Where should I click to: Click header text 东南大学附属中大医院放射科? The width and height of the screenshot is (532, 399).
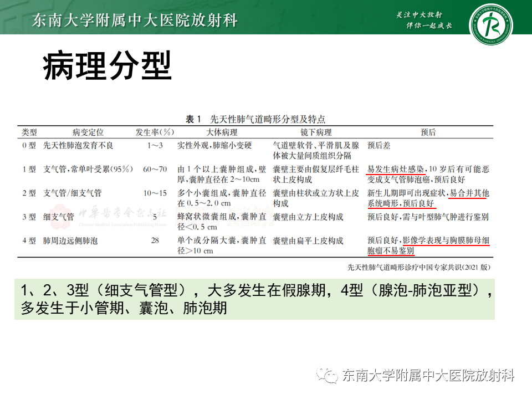click(135, 21)
